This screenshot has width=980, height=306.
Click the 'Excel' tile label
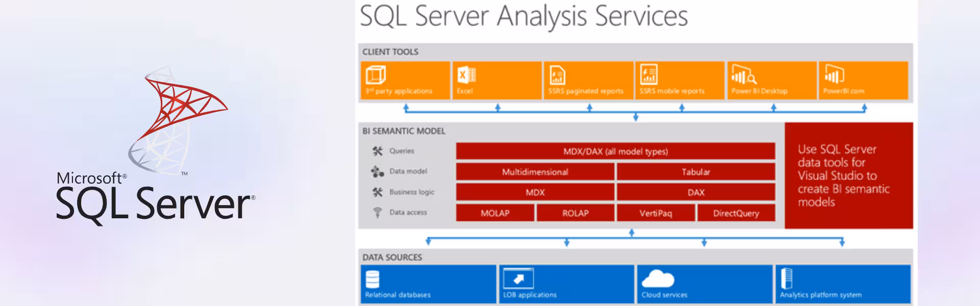(x=464, y=91)
